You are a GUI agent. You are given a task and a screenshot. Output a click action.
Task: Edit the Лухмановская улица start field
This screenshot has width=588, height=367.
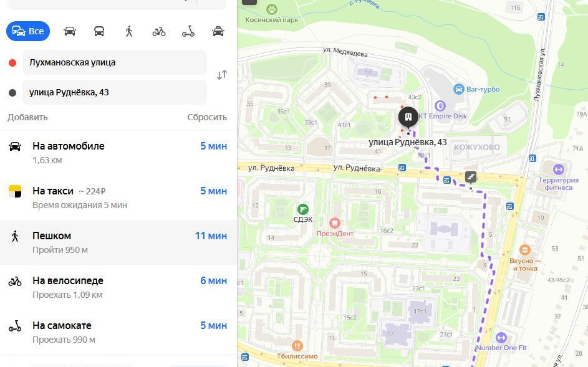tap(114, 62)
